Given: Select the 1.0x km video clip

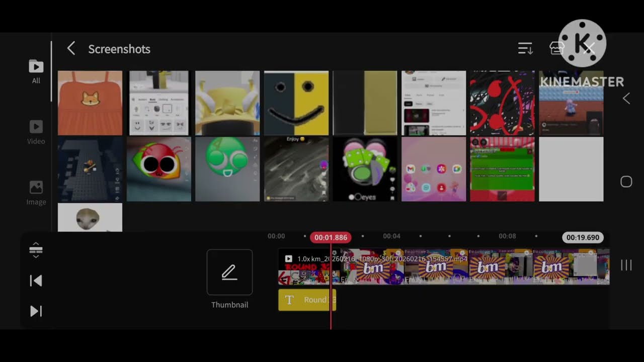Looking at the screenshot, I should pyautogui.click(x=444, y=267).
